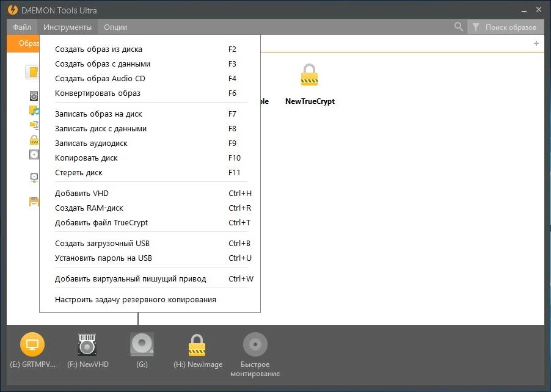Click the Поиск образов search field

click(x=510, y=27)
